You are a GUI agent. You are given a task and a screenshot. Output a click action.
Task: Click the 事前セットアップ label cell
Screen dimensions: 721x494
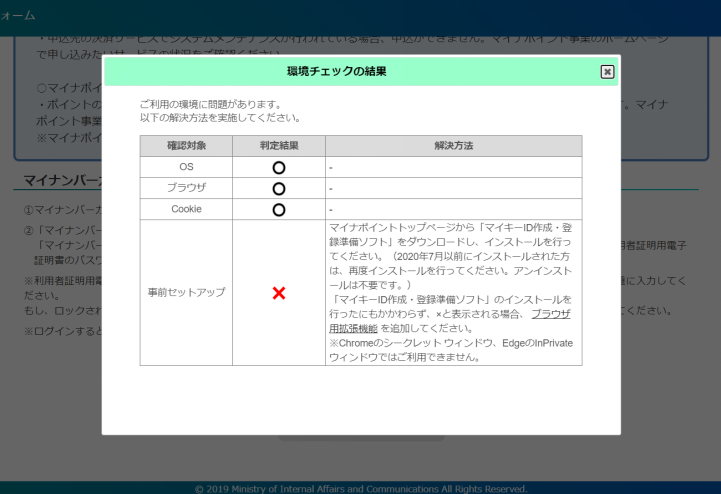[x=186, y=293]
